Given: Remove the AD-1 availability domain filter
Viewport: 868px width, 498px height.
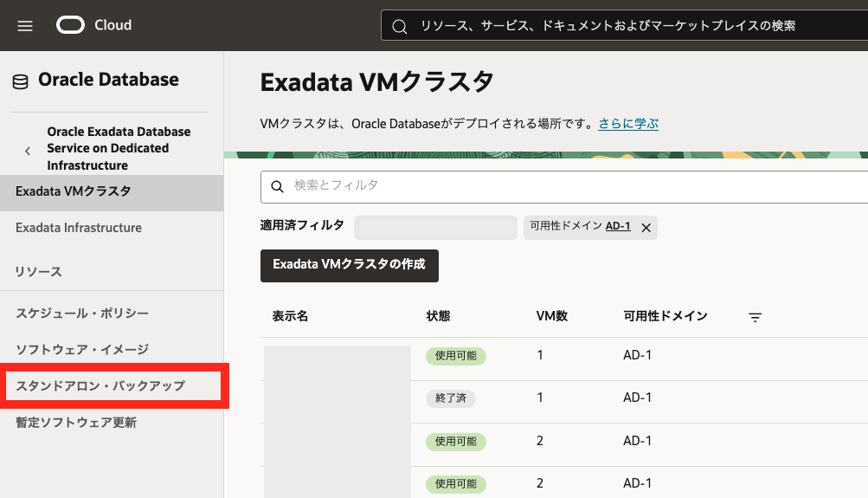Looking at the screenshot, I should (646, 227).
